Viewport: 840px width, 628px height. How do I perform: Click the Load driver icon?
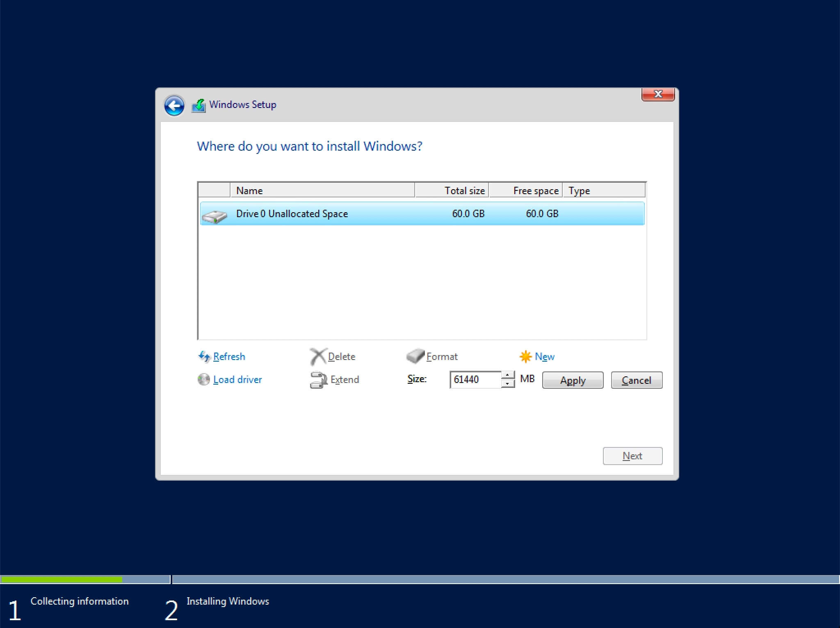click(x=204, y=379)
